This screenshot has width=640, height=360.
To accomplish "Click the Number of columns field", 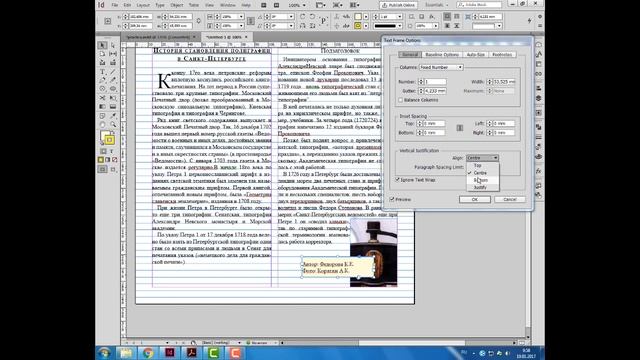I will pyautogui.click(x=435, y=82).
